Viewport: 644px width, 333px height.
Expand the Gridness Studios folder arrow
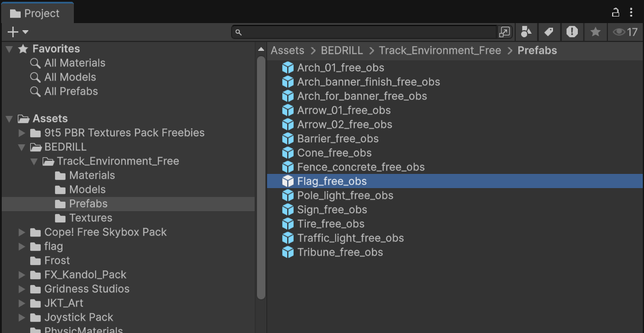coord(22,289)
